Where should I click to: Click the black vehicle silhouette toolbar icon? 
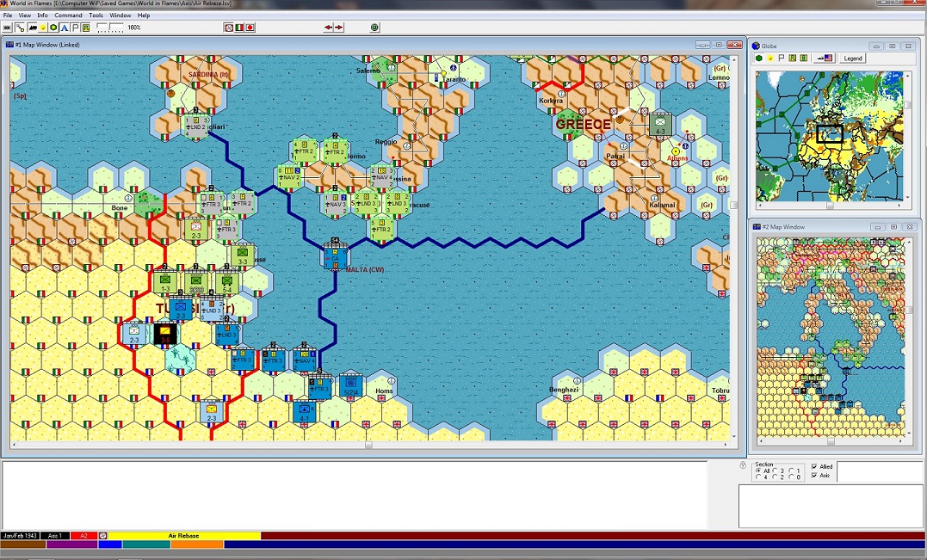tap(32, 28)
